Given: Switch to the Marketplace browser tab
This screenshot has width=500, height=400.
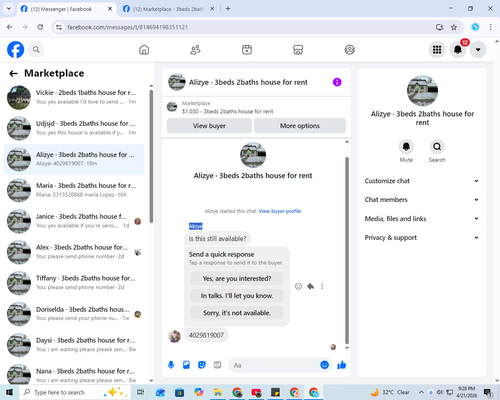Looking at the screenshot, I should pos(169,9).
